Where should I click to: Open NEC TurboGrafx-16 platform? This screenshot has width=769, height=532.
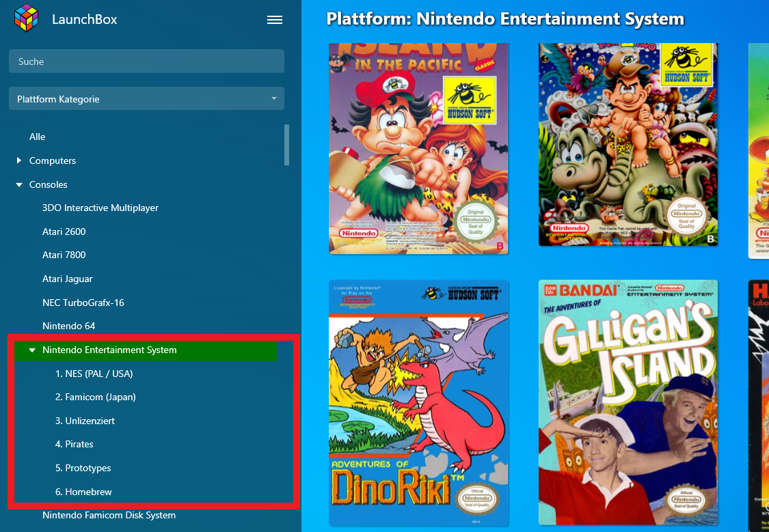click(83, 303)
